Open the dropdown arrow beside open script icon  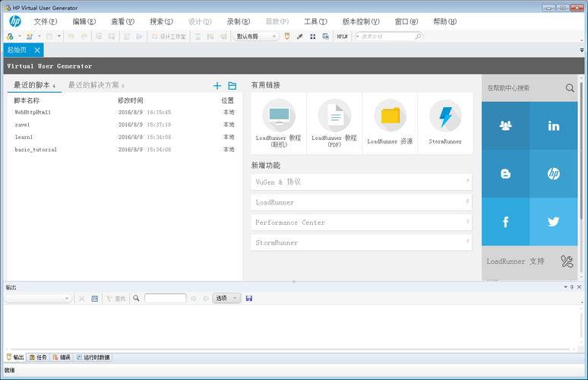point(39,36)
